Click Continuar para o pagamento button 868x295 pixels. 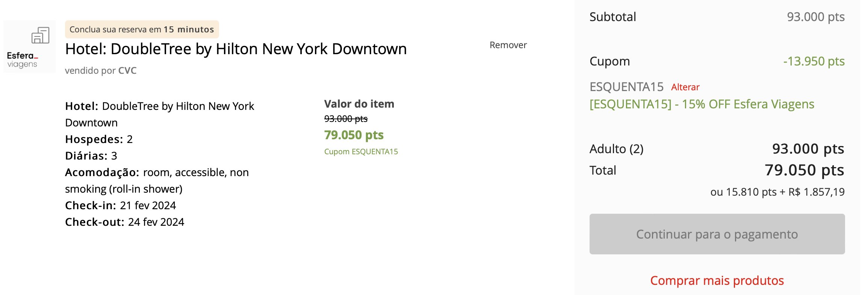717,234
